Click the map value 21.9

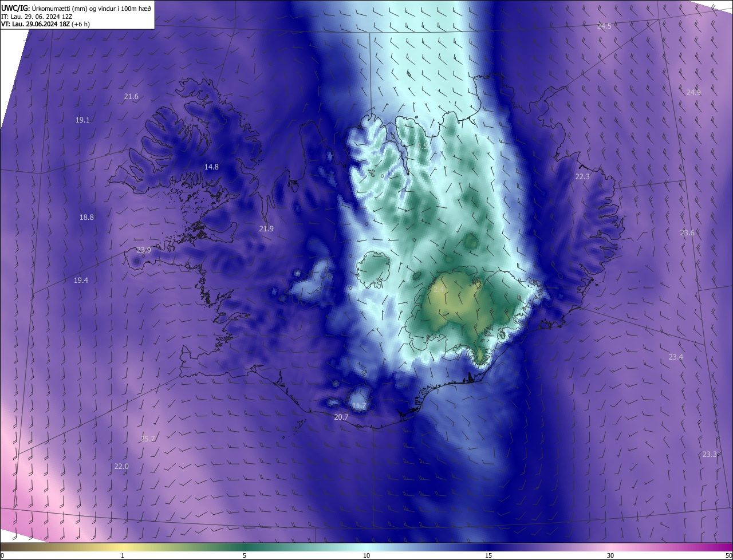[266, 228]
